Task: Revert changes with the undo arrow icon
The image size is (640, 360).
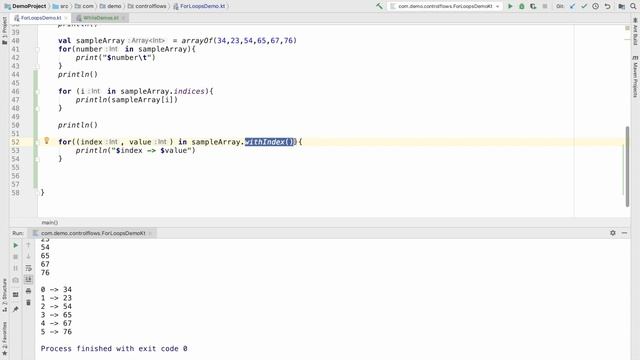Action: point(607,6)
